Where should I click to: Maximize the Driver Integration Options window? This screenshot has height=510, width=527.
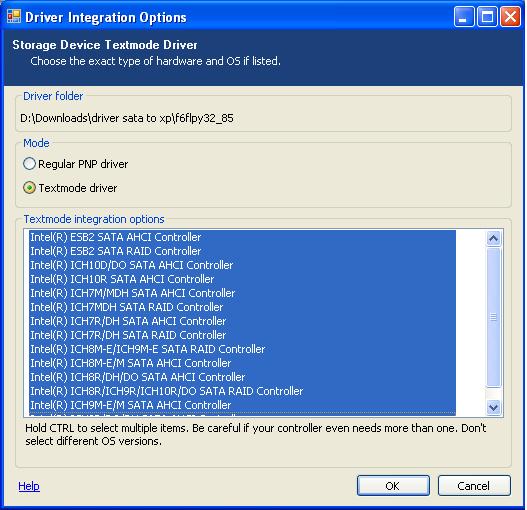[487, 16]
